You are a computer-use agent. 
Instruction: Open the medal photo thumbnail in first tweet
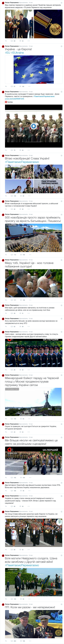point(48,24)
